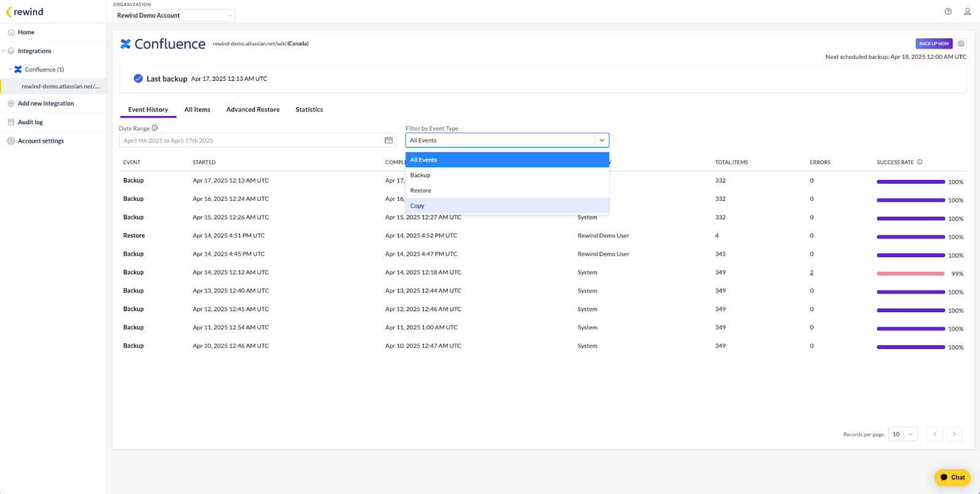Open the Organization dropdown Rewind Demo Account
Screen dimensions: 980x494
point(174,15)
